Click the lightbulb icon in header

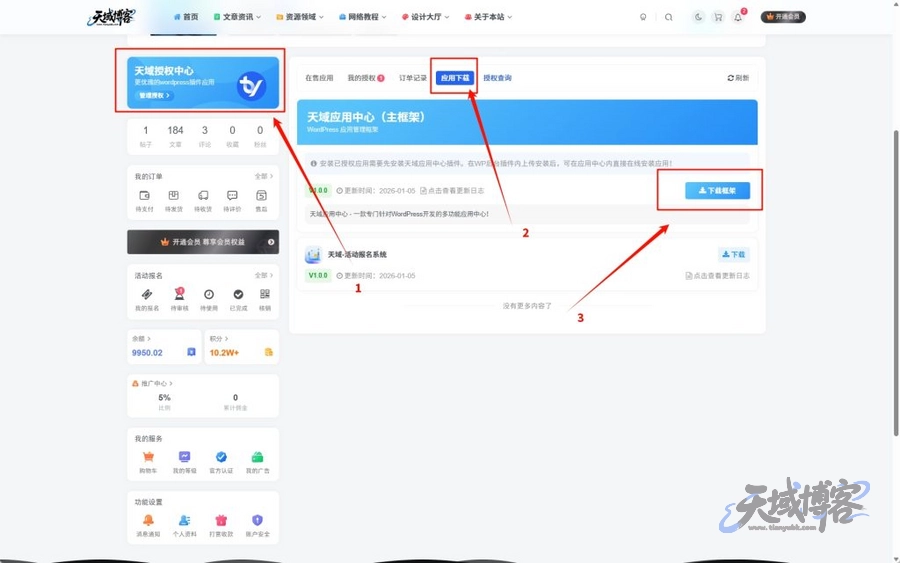[643, 17]
